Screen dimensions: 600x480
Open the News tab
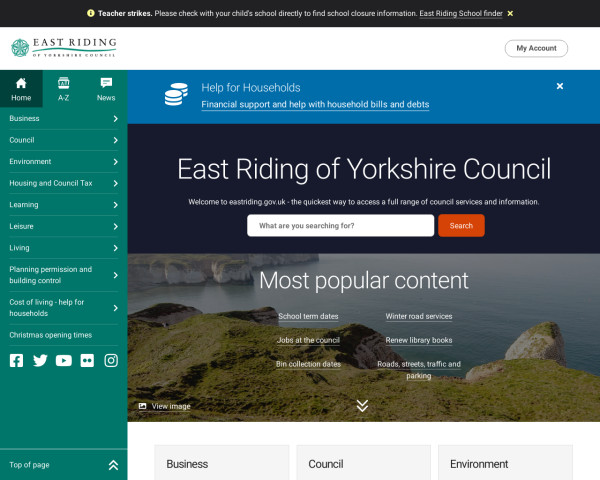(x=106, y=88)
